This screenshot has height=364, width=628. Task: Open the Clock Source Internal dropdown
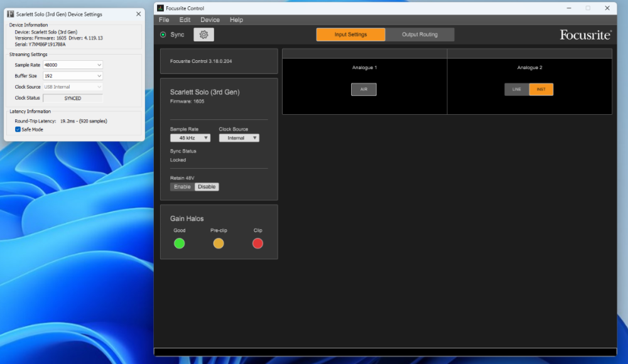(239, 137)
